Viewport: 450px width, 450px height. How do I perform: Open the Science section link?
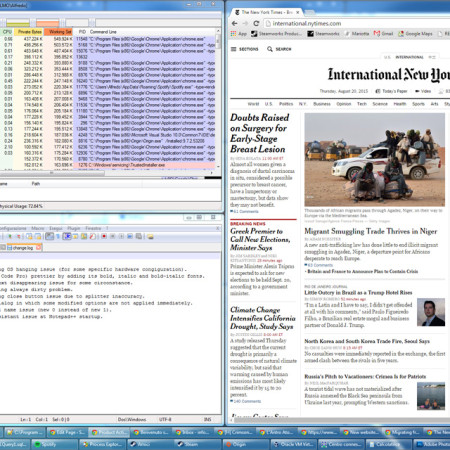coord(380,104)
